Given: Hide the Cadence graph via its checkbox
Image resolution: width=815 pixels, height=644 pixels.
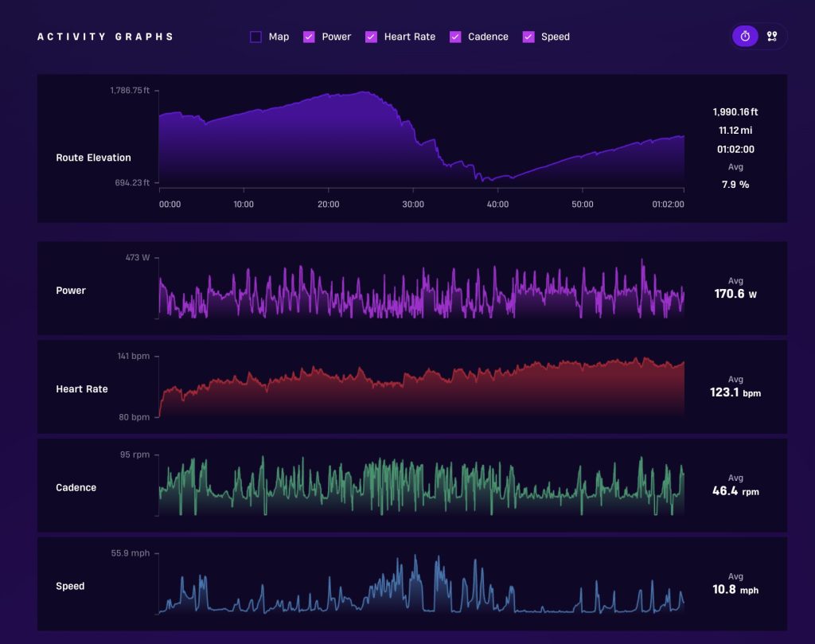Looking at the screenshot, I should pyautogui.click(x=455, y=37).
